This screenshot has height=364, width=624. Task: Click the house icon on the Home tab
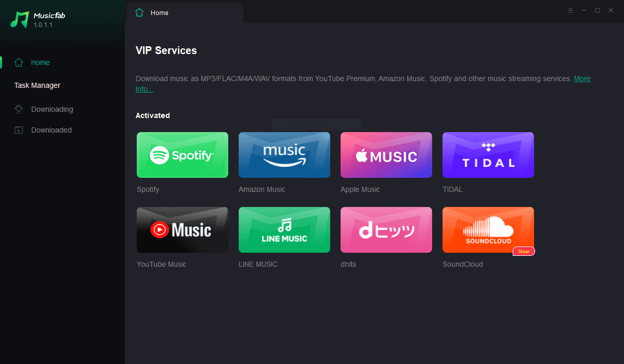pos(139,12)
